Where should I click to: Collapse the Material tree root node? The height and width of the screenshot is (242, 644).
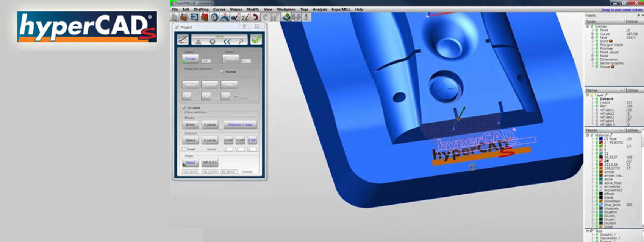[588, 135]
